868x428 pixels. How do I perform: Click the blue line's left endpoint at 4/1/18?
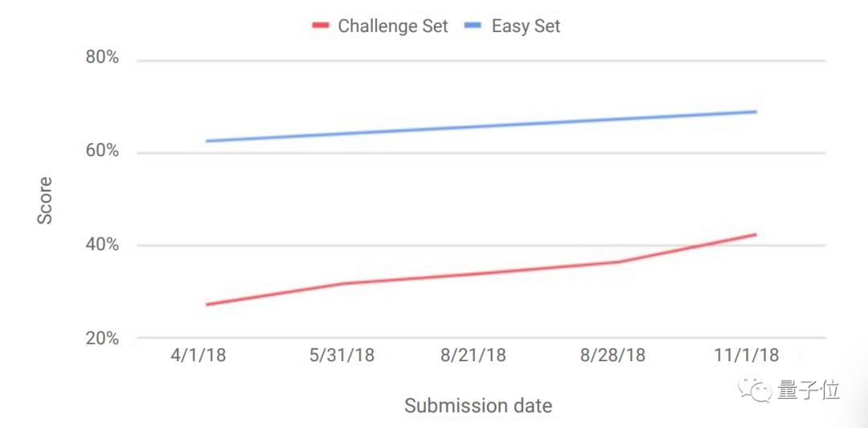(207, 141)
